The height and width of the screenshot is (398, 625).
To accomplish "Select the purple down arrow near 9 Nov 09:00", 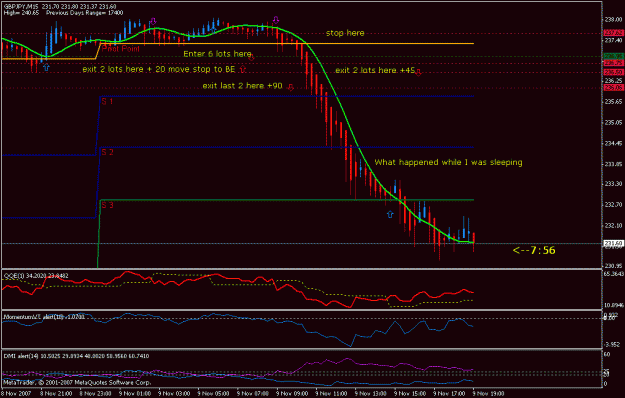I will [276, 20].
